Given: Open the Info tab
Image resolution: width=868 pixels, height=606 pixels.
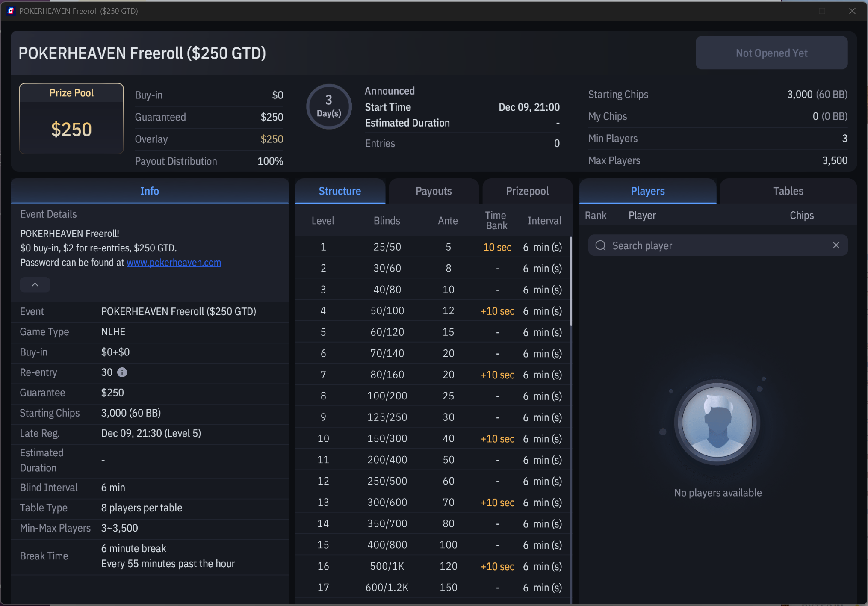Looking at the screenshot, I should click(150, 191).
